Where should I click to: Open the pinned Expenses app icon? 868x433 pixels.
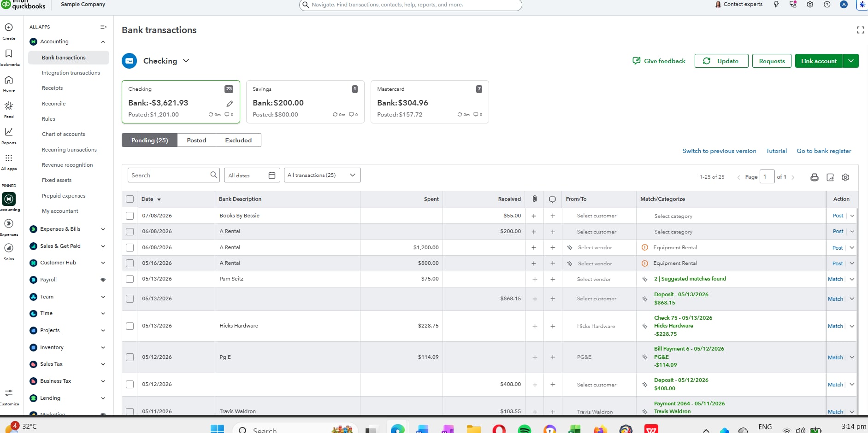[9, 224]
